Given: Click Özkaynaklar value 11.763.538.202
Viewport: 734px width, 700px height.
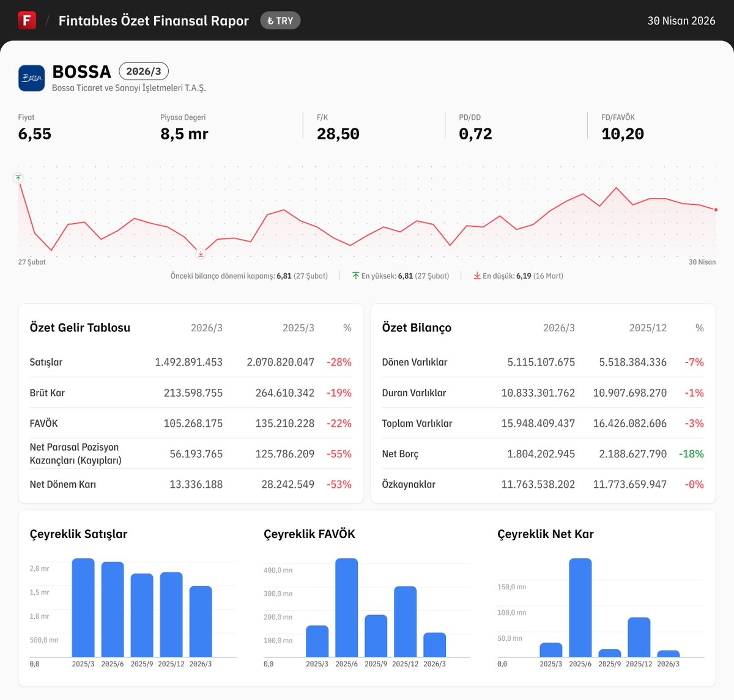Looking at the screenshot, I should (538, 484).
